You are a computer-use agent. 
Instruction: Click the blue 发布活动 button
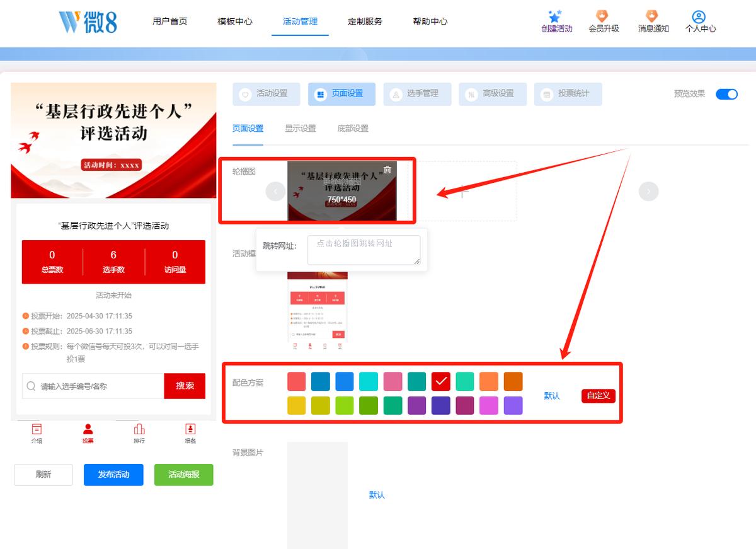tap(113, 475)
